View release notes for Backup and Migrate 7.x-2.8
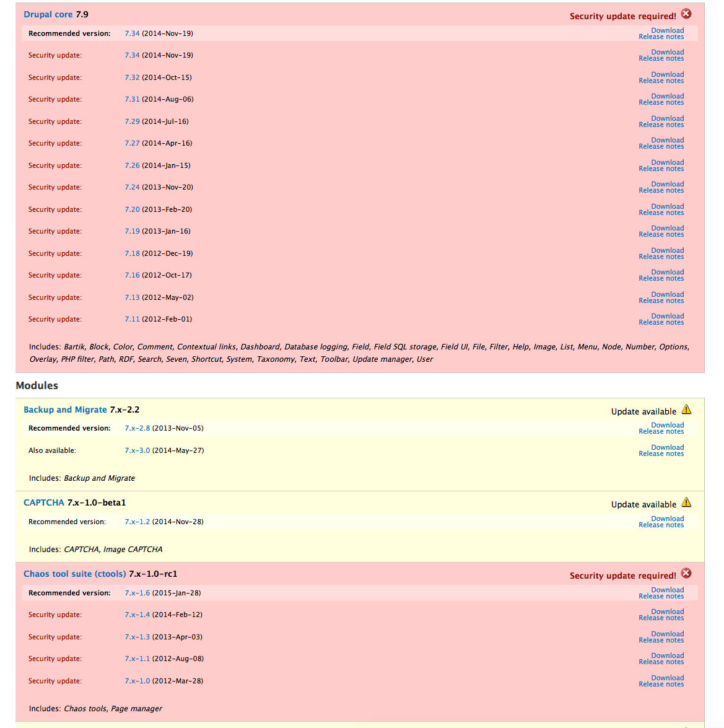 tap(661, 432)
